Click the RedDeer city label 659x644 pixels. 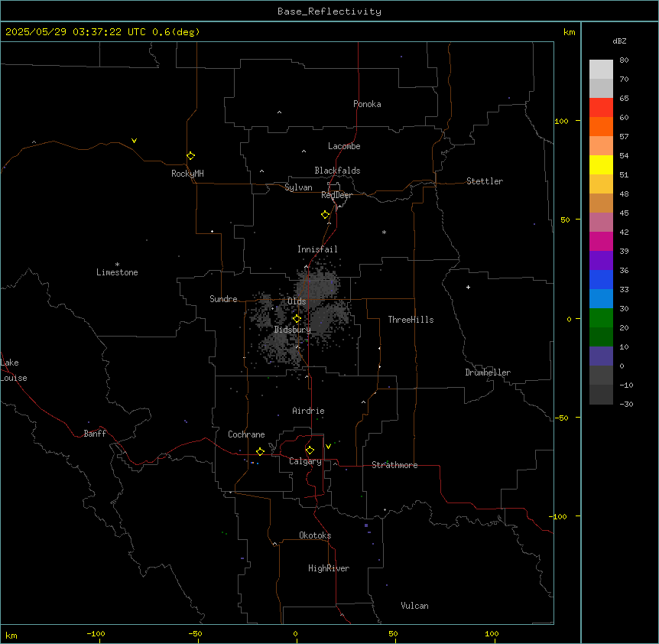[x=337, y=195]
